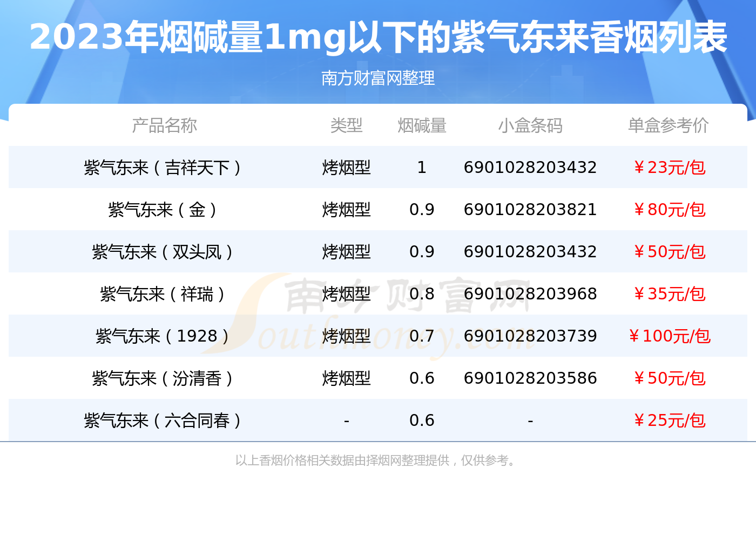This screenshot has width=756, height=554.
Task: Select the 类型 column header
Action: tap(346, 125)
